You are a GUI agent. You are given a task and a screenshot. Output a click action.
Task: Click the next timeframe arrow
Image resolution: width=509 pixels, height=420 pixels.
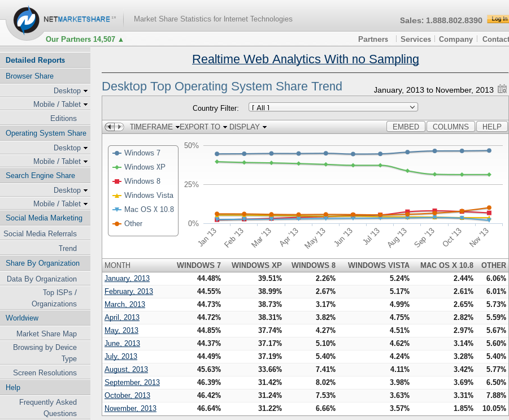click(119, 127)
